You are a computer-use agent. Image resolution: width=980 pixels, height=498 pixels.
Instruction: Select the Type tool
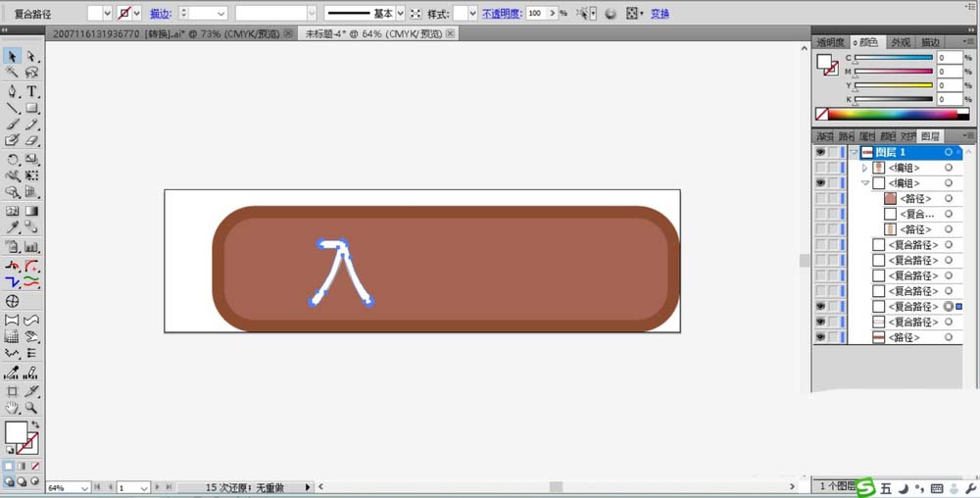click(x=31, y=91)
